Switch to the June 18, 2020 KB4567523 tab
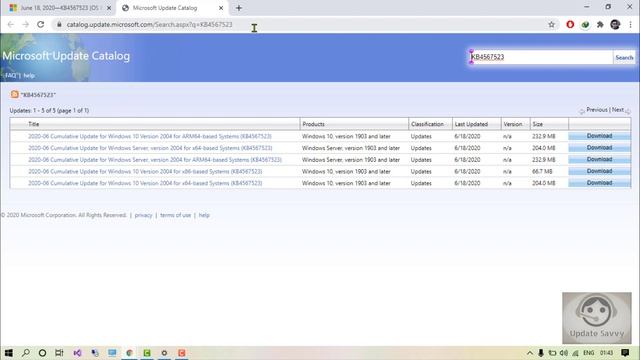This screenshot has height=360, width=640. (60, 8)
